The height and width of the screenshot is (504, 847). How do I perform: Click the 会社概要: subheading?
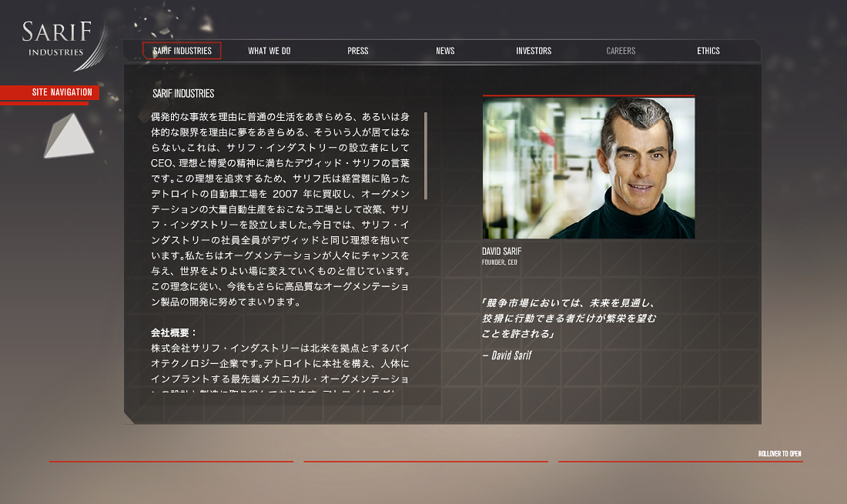[174, 333]
